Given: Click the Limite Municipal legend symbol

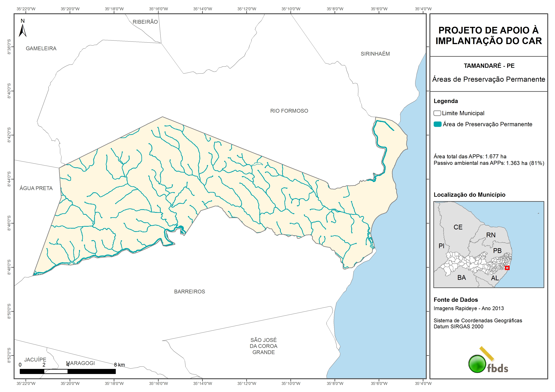Looking at the screenshot, I should [437, 113].
